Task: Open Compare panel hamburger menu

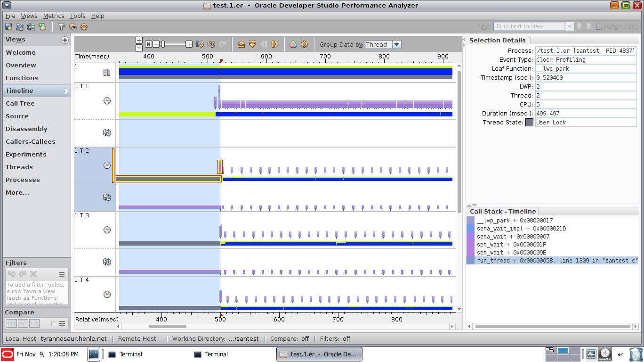Action: coord(62,323)
